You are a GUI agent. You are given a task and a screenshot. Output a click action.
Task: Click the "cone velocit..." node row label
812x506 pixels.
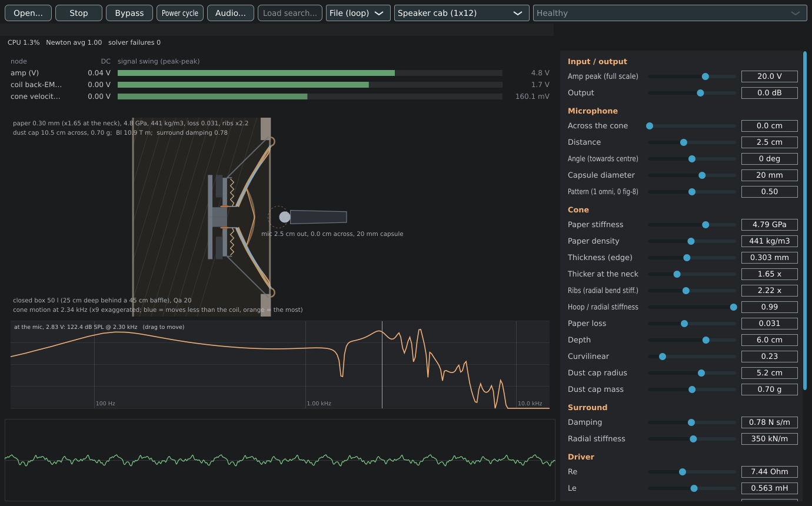click(36, 96)
